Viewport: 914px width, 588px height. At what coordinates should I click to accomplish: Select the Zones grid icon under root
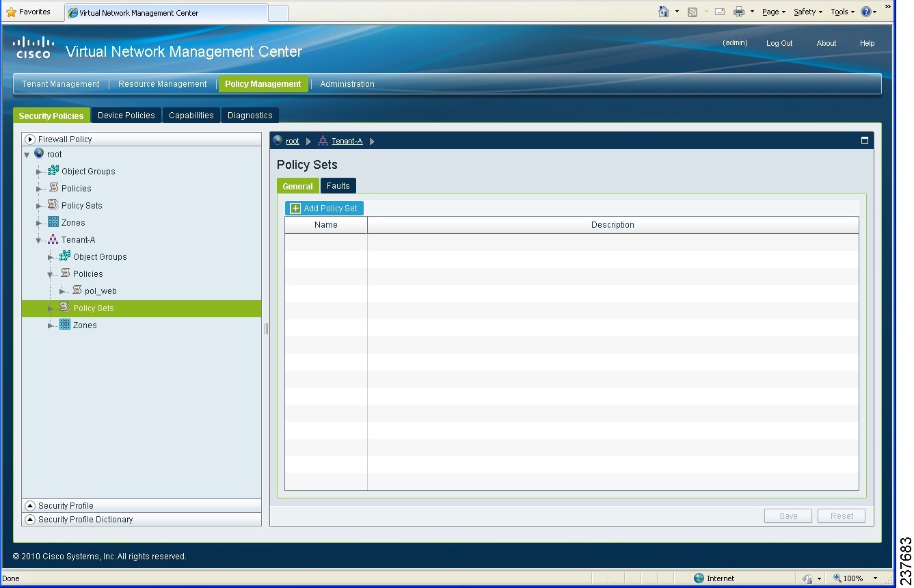[x=53, y=222]
